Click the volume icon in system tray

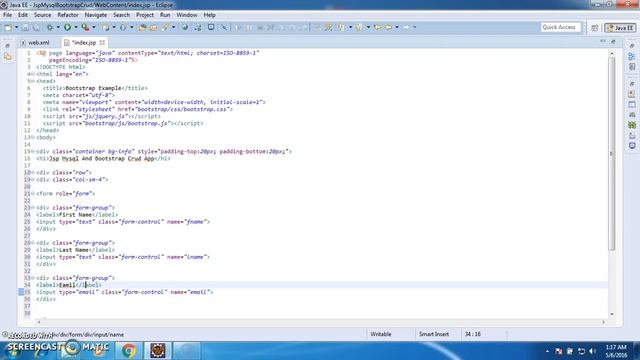(593, 351)
